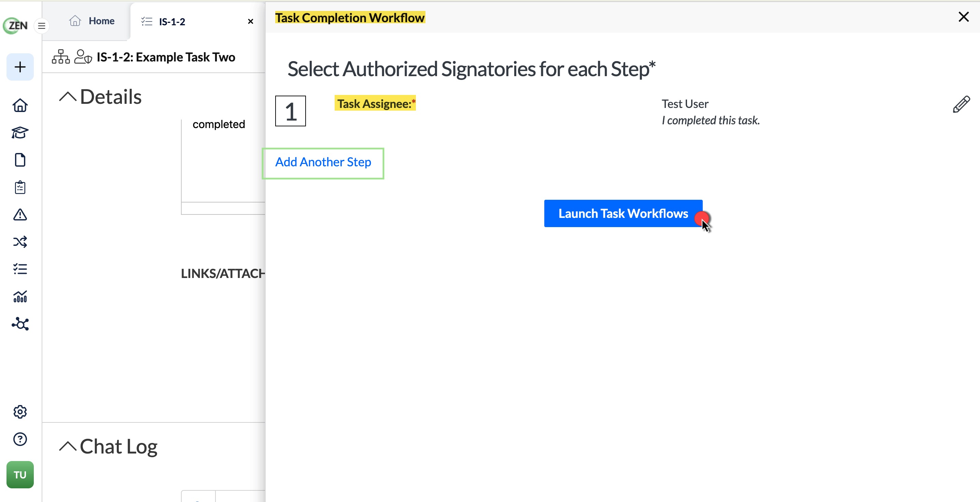This screenshot has height=502, width=980.
Task: Click the Launch Task Workflows button
Action: click(623, 213)
